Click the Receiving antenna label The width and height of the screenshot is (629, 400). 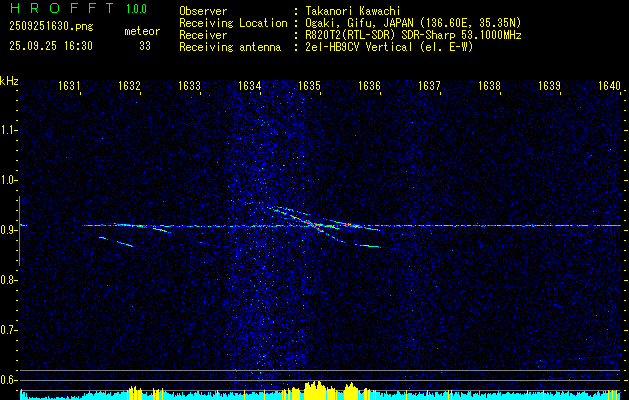pos(230,47)
